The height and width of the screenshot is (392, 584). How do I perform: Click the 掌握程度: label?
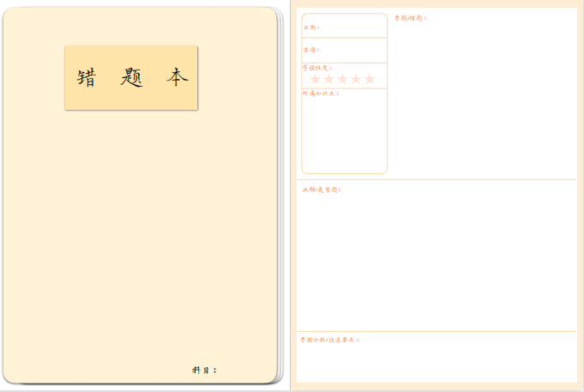click(317, 68)
